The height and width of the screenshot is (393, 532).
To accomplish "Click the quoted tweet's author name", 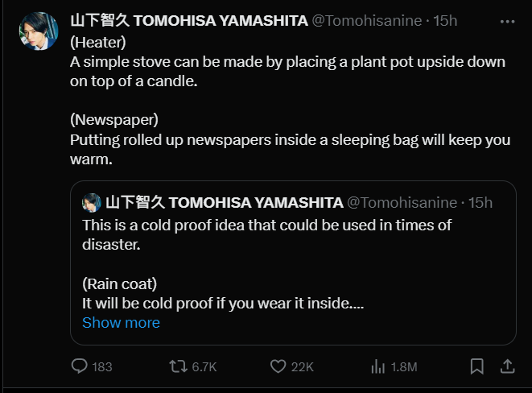I will pyautogui.click(x=225, y=202).
